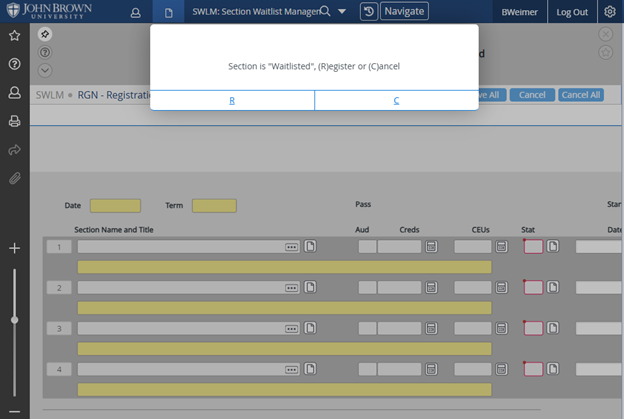Open the Help question mark icon in sidebar
Image resolution: width=624 pixels, height=419 pixels.
pos(14,64)
